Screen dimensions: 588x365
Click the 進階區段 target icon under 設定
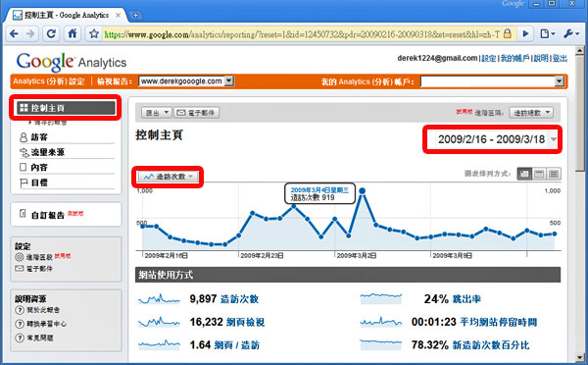coord(20,257)
